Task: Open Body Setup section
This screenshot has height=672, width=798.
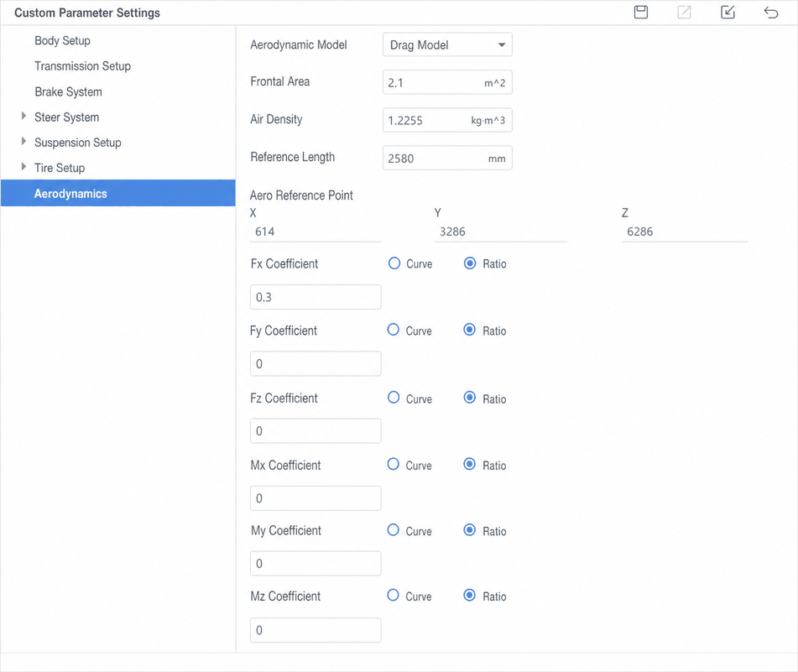Action: [62, 41]
